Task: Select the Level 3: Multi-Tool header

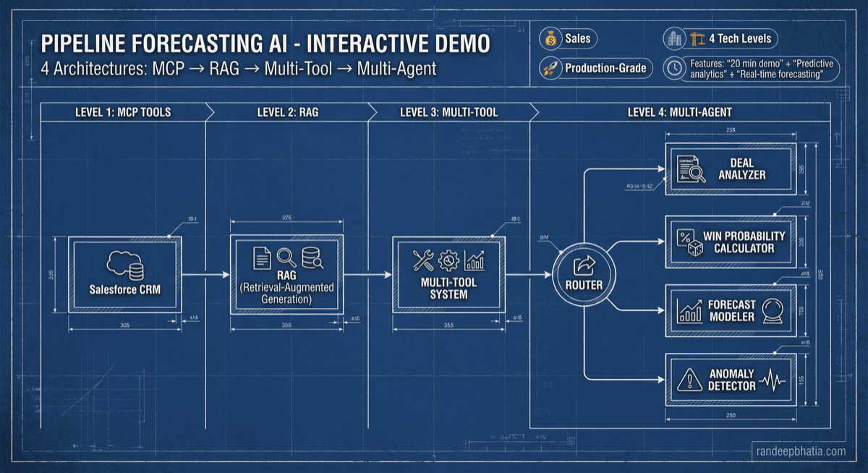Action: click(449, 111)
